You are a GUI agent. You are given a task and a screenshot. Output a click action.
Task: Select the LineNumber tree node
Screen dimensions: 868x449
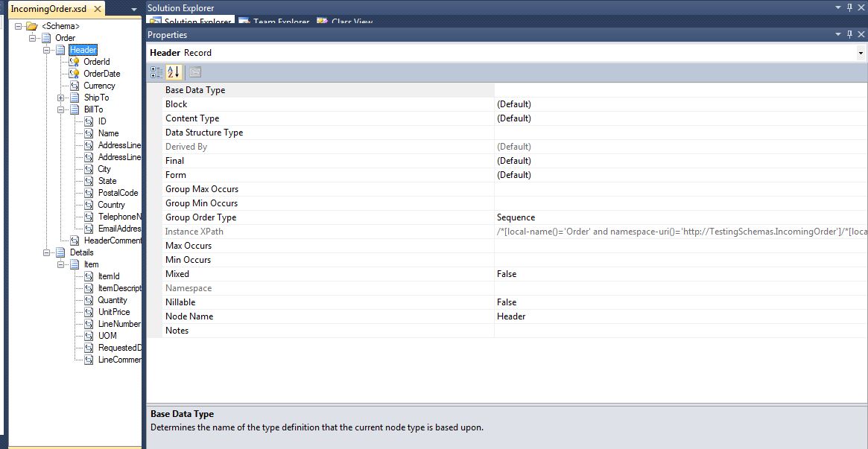coord(119,324)
